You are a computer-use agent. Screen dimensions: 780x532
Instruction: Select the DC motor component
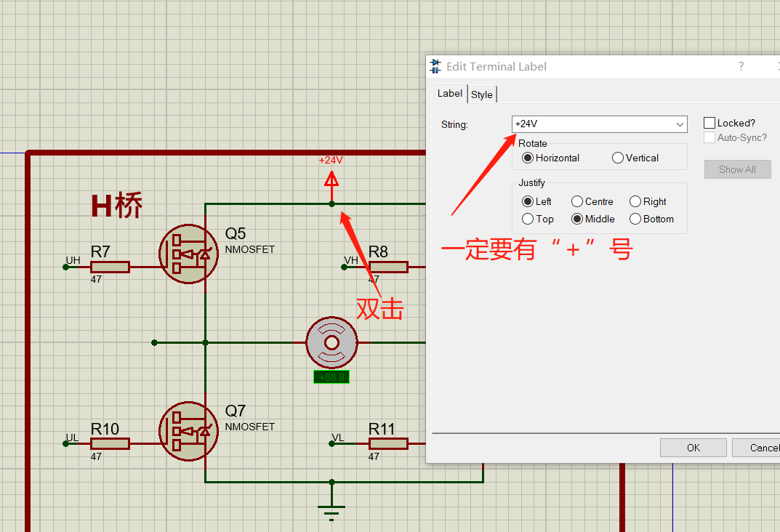click(331, 342)
